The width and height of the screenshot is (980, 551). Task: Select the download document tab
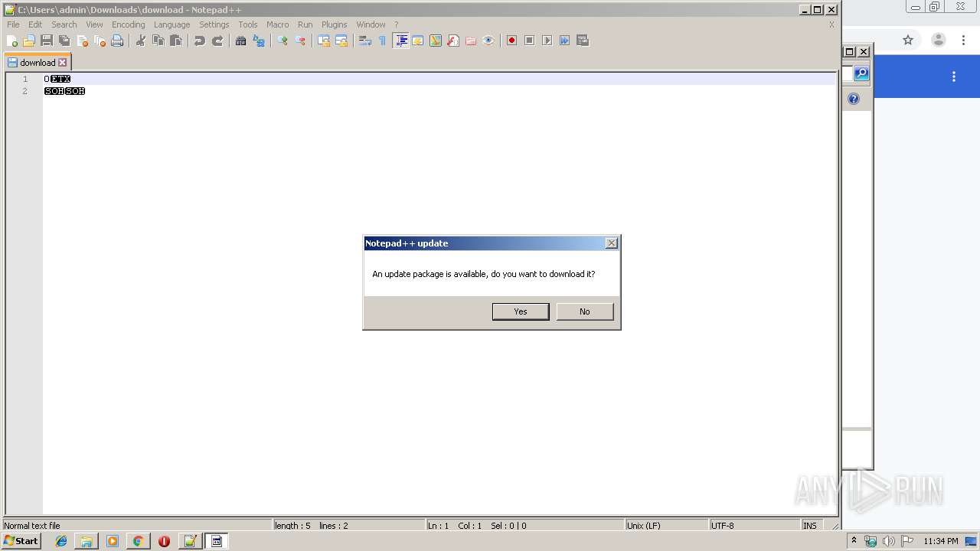pos(38,63)
